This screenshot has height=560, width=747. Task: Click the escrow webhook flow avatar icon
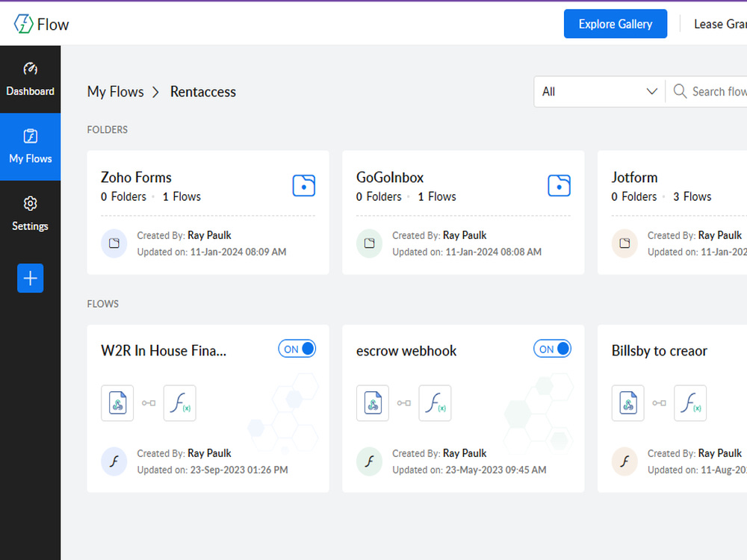point(369,461)
